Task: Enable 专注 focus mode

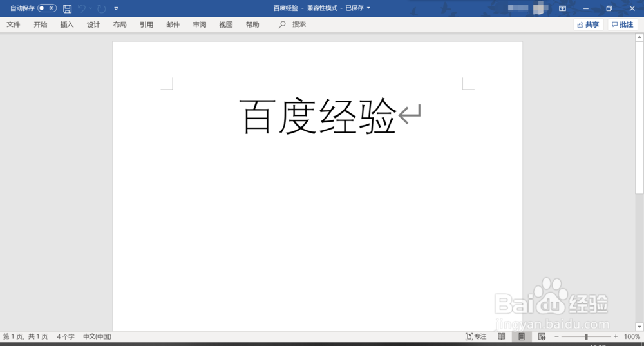Action: coord(476,336)
